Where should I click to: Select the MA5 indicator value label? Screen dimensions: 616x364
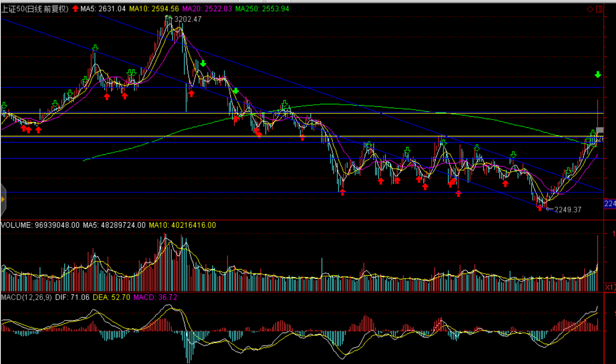[x=103, y=9]
